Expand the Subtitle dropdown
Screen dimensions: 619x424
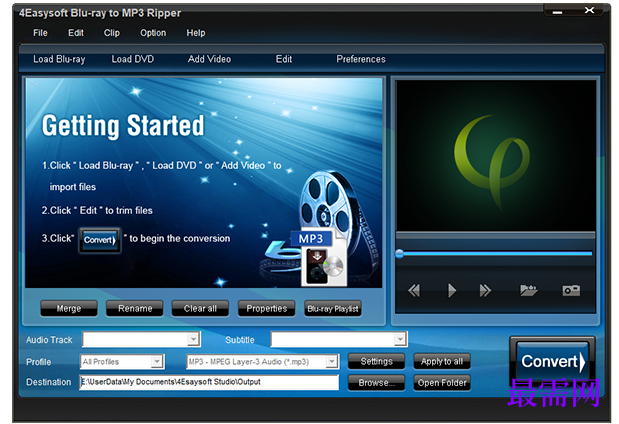(x=400, y=339)
